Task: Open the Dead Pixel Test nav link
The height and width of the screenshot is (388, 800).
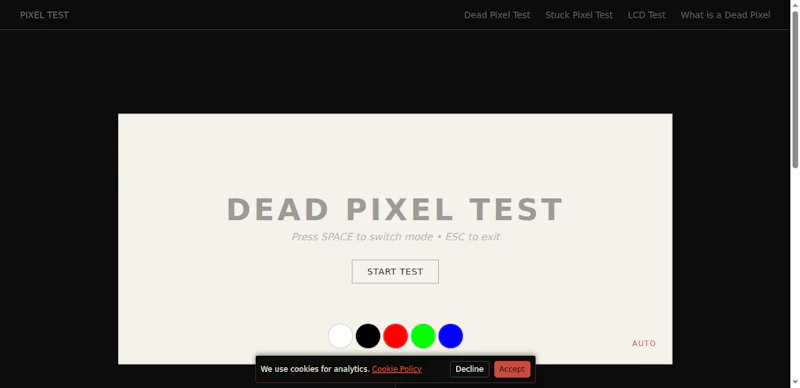Action: pos(497,15)
